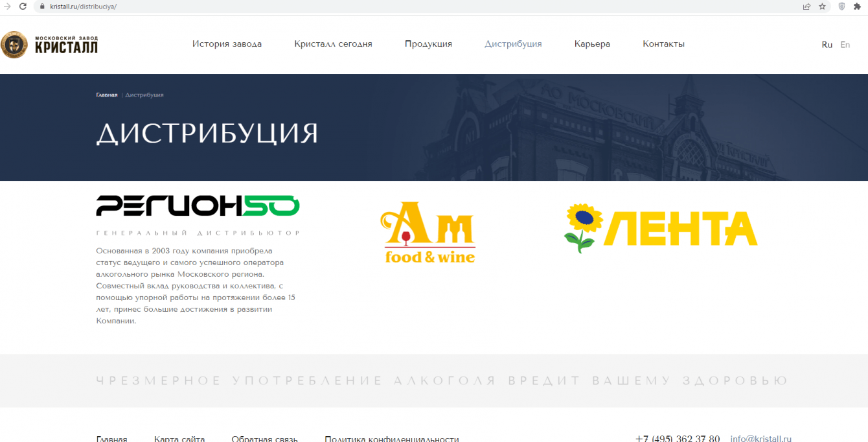Click the info@kristall.ru email link

coord(760,439)
